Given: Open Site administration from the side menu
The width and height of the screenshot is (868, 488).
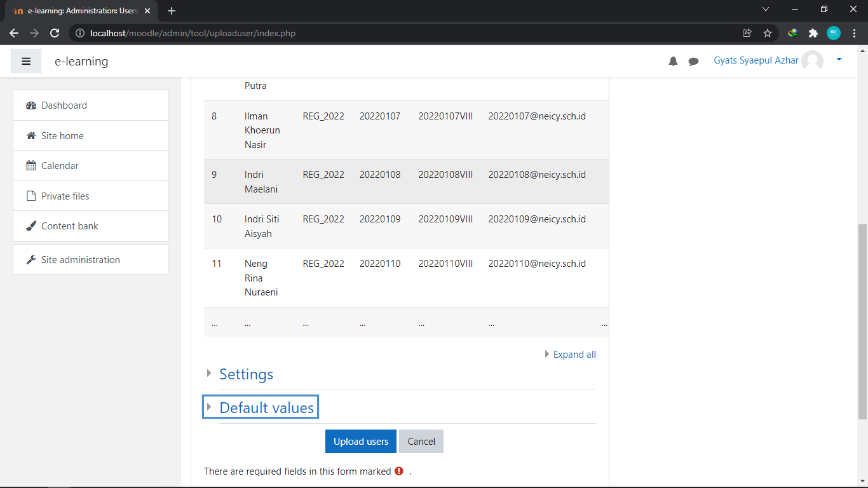Looking at the screenshot, I should [90, 259].
